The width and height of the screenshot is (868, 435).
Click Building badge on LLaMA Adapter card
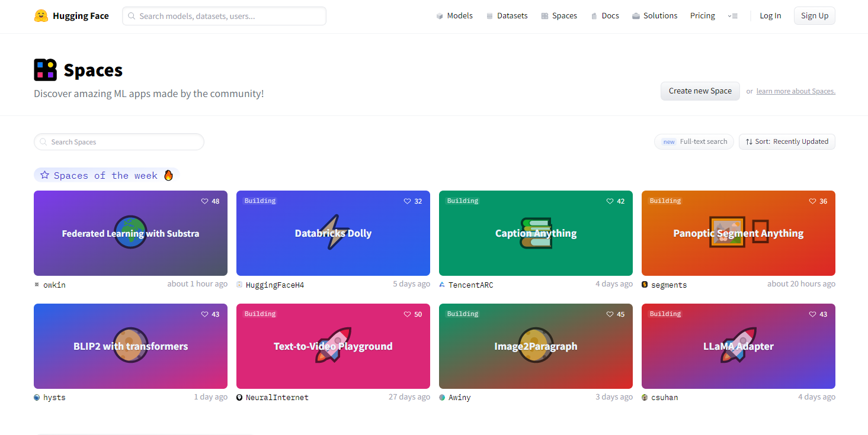pos(665,314)
